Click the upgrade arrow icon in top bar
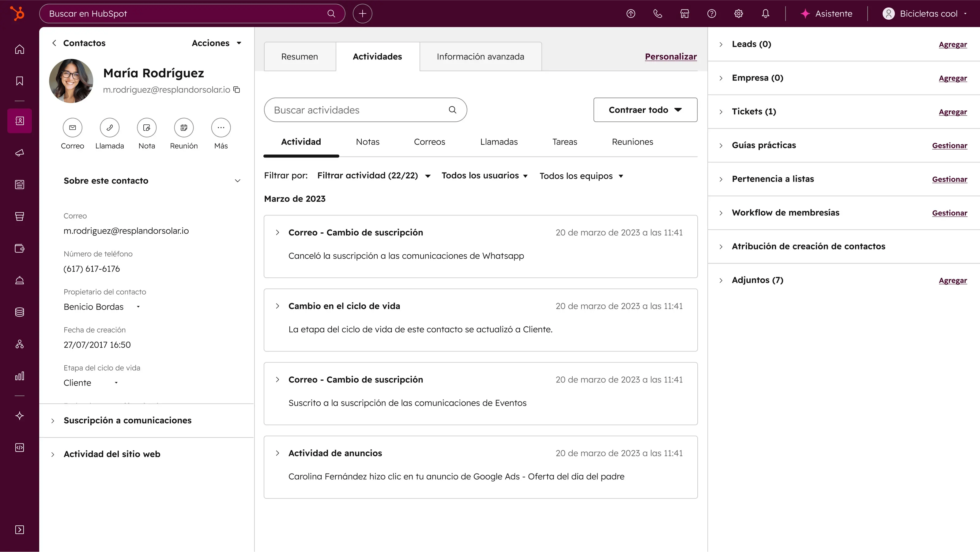This screenshot has width=980, height=552. pos(631,14)
